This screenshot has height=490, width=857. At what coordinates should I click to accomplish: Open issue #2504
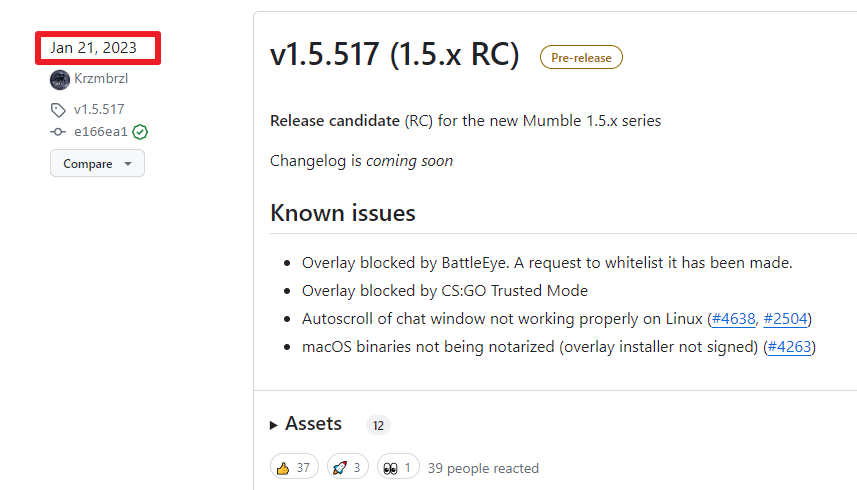785,319
